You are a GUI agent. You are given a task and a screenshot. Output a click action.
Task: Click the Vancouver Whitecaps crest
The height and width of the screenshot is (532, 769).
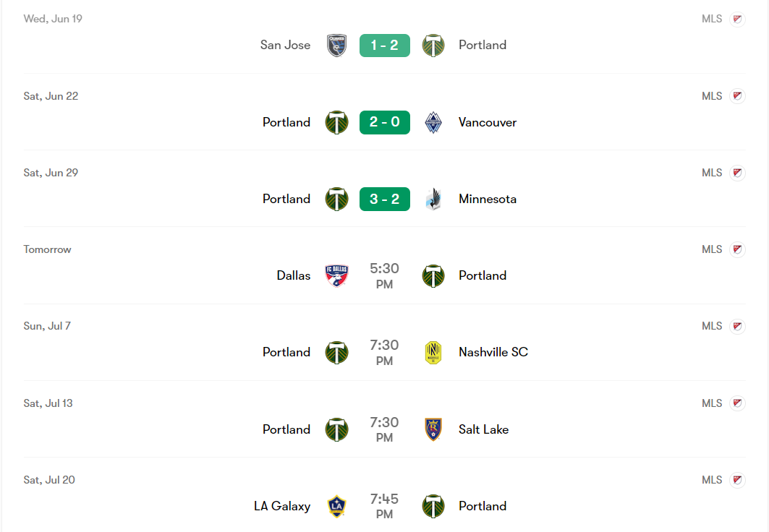433,122
